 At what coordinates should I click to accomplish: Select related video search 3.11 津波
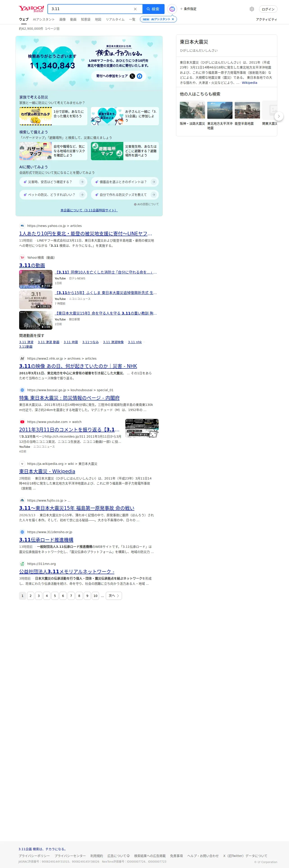tap(26, 342)
